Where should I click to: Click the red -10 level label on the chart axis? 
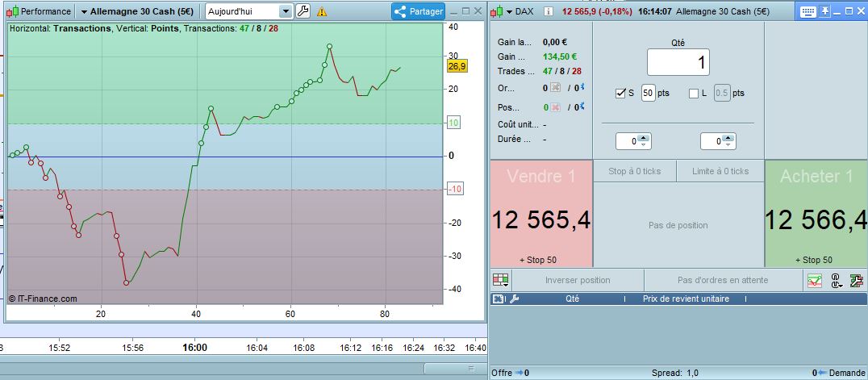click(454, 190)
